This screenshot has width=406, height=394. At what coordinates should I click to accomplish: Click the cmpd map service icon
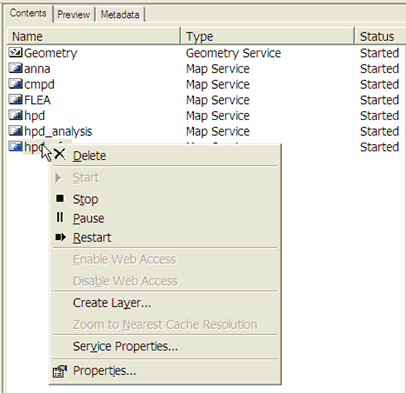pyautogui.click(x=15, y=84)
